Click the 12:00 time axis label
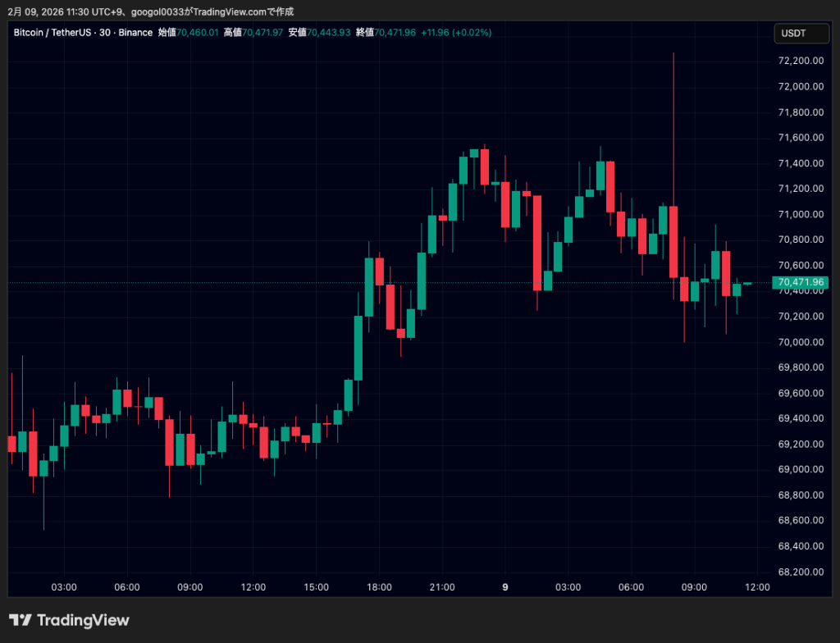The height and width of the screenshot is (643, 840). pyautogui.click(x=756, y=587)
